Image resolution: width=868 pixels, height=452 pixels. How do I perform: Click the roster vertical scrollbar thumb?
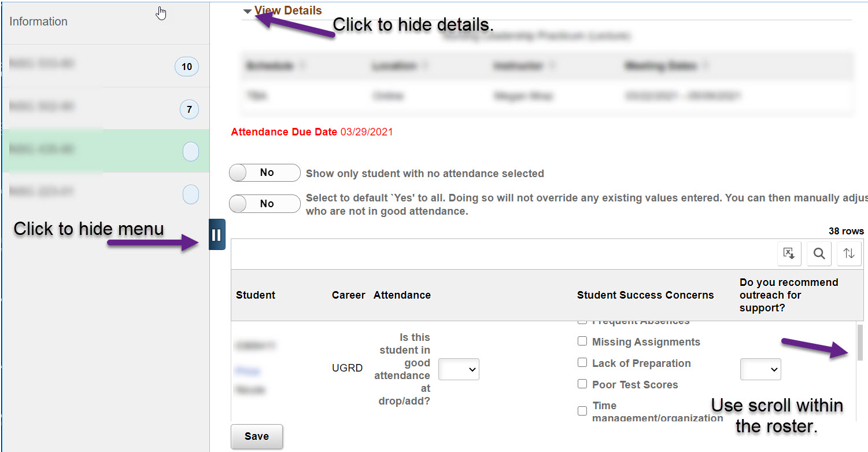coord(860,343)
